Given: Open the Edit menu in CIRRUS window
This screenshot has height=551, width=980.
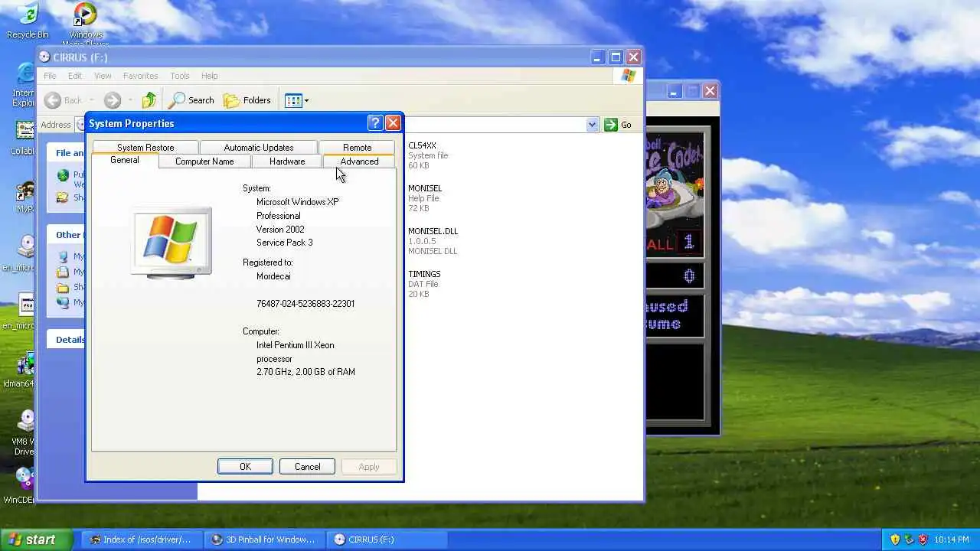Looking at the screenshot, I should coord(74,76).
